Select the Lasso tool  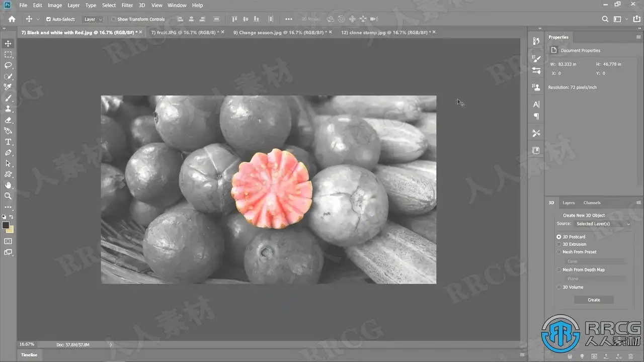8,65
